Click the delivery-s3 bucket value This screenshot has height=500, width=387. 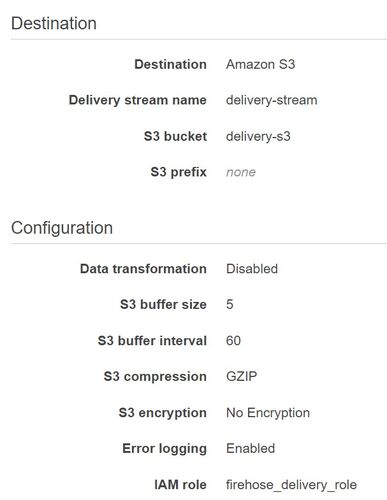pyautogui.click(x=258, y=136)
